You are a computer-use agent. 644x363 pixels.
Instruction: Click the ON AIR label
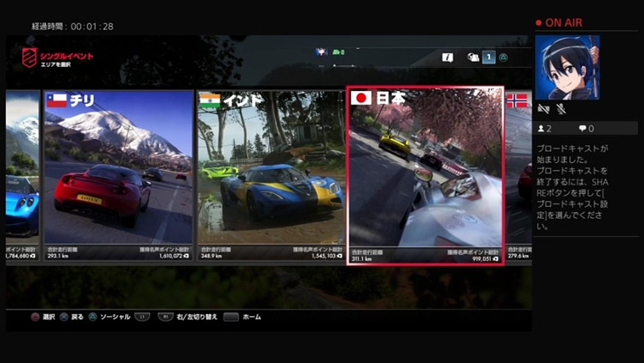coord(563,23)
